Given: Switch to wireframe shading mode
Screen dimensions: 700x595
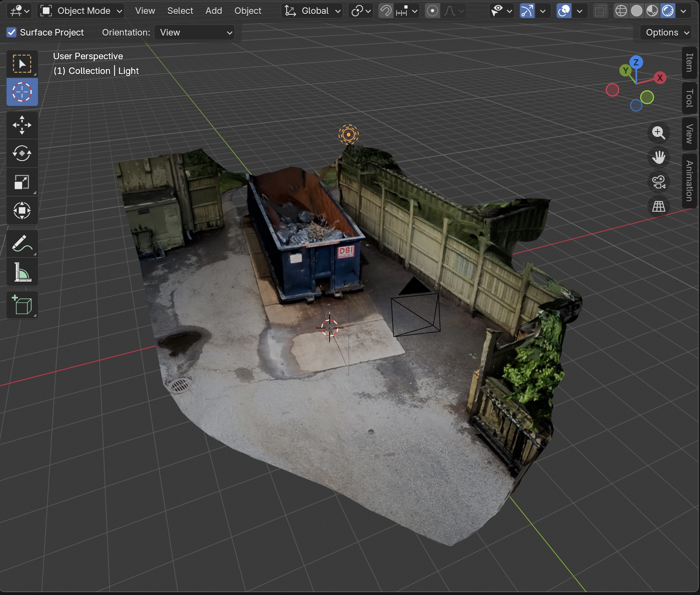Looking at the screenshot, I should [x=621, y=11].
